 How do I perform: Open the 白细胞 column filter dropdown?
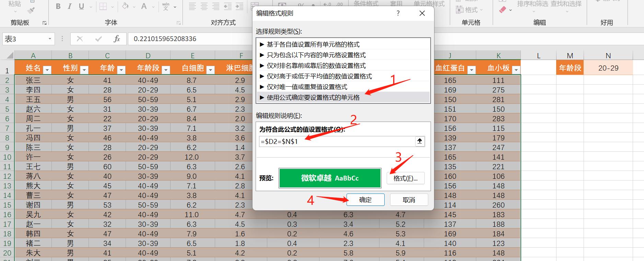point(211,70)
